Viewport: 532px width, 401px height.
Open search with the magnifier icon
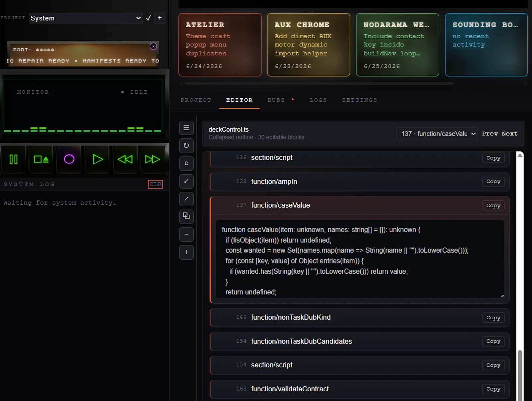187,163
